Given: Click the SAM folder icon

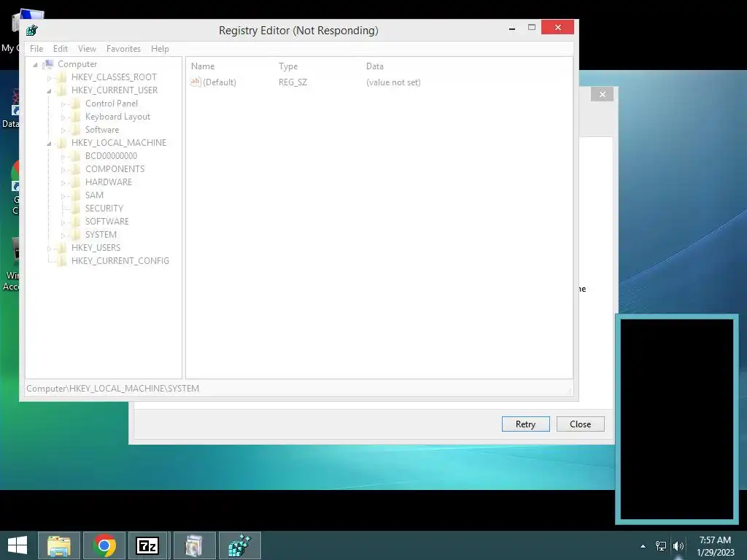Looking at the screenshot, I should pos(75,195).
